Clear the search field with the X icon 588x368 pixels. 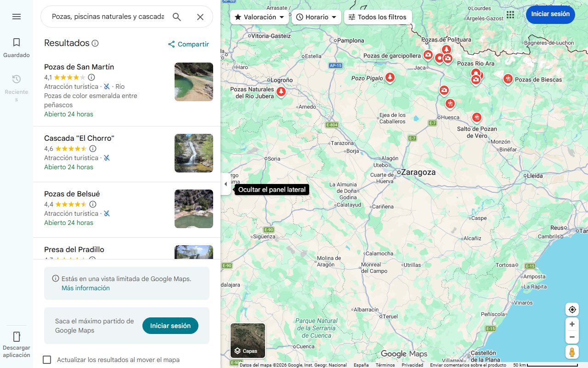[200, 17]
